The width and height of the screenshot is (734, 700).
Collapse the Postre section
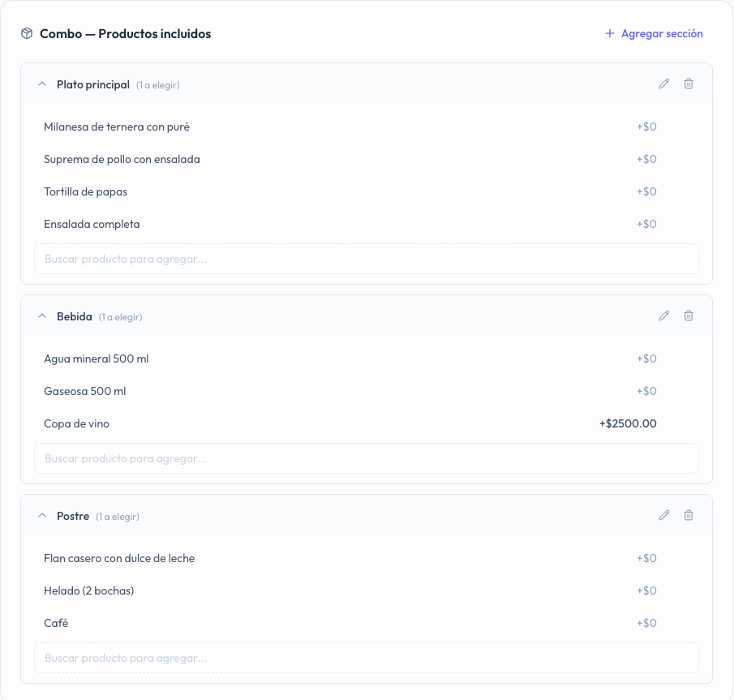pyautogui.click(x=42, y=516)
